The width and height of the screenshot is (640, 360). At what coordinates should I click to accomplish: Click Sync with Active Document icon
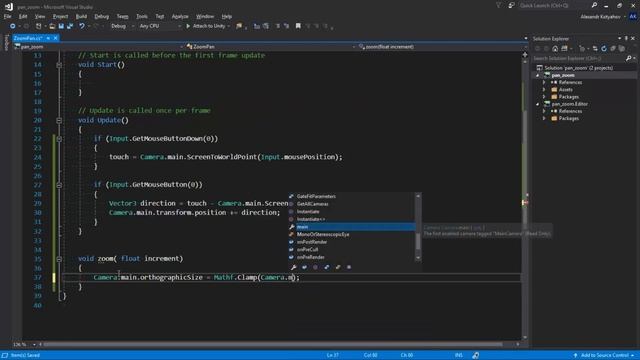tap(595, 49)
